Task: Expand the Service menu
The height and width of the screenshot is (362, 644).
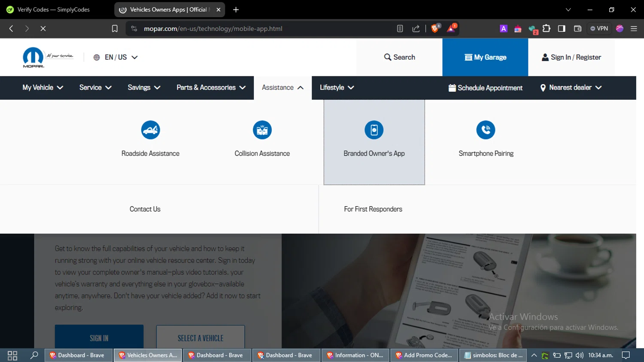Action: (x=95, y=88)
